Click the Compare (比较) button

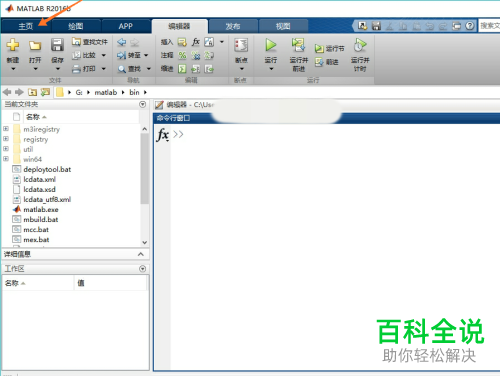85,55
